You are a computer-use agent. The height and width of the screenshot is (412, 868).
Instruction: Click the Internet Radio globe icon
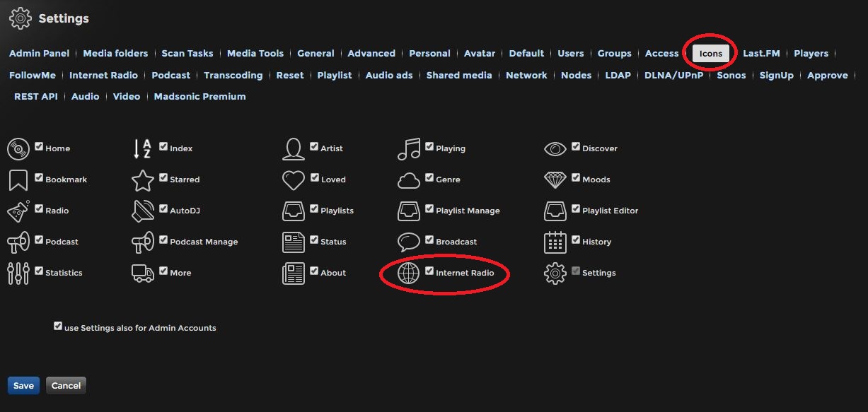pyautogui.click(x=409, y=273)
